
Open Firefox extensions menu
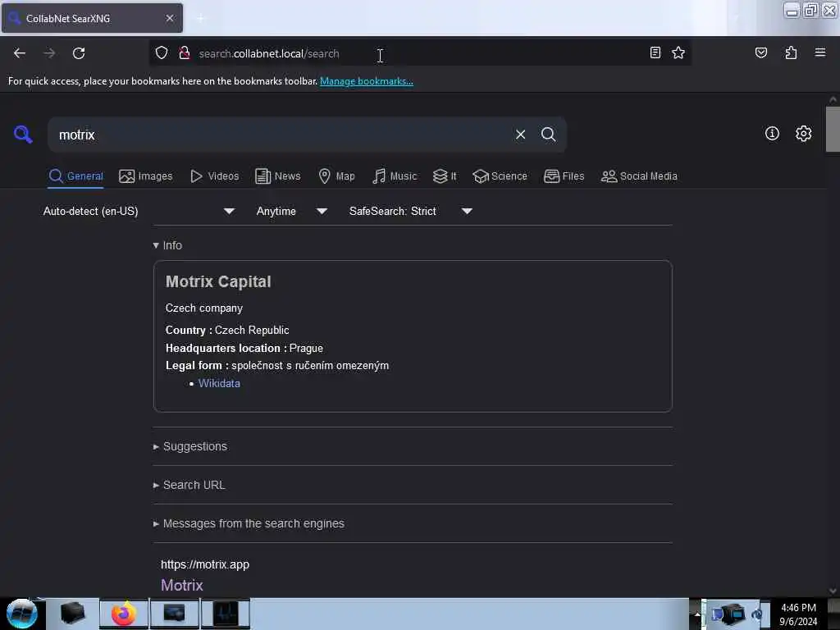(791, 52)
